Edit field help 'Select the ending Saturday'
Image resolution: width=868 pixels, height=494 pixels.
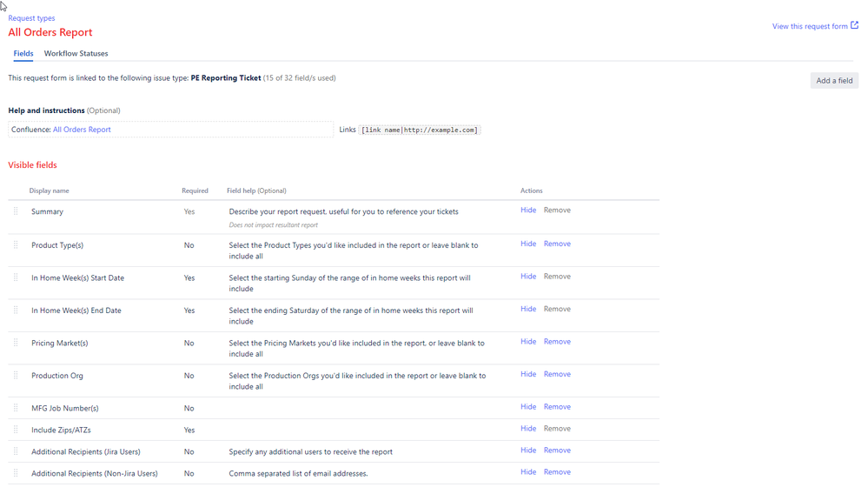(x=350, y=317)
